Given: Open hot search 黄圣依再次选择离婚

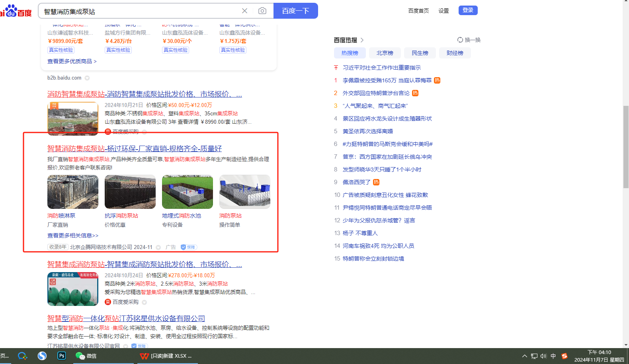Looking at the screenshot, I should click(x=368, y=131).
